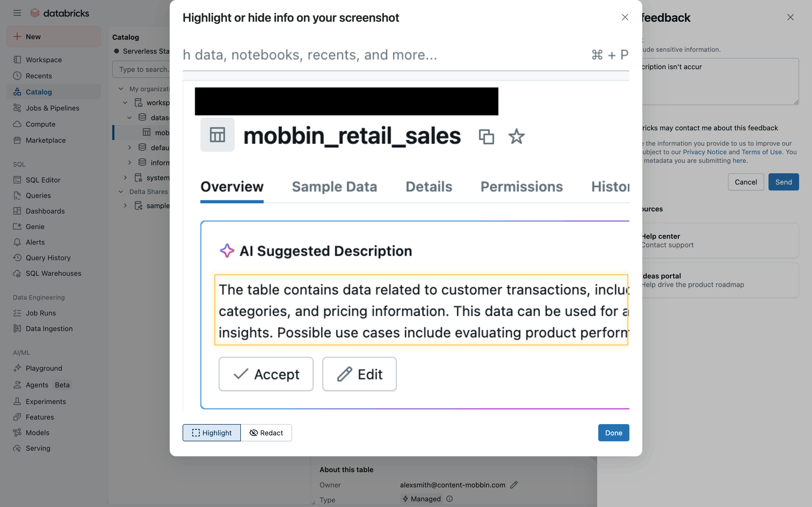Close the screenshot highlight dialog
The height and width of the screenshot is (507, 812).
(625, 17)
